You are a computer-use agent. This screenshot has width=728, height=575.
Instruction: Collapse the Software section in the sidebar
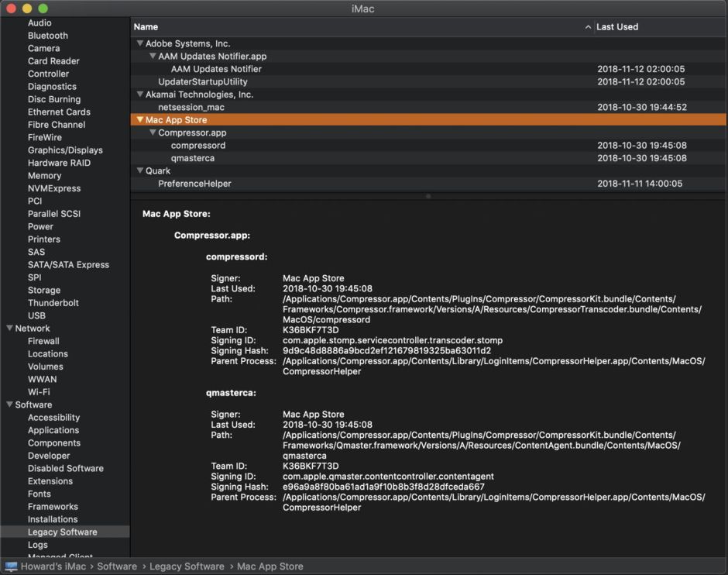click(x=9, y=405)
